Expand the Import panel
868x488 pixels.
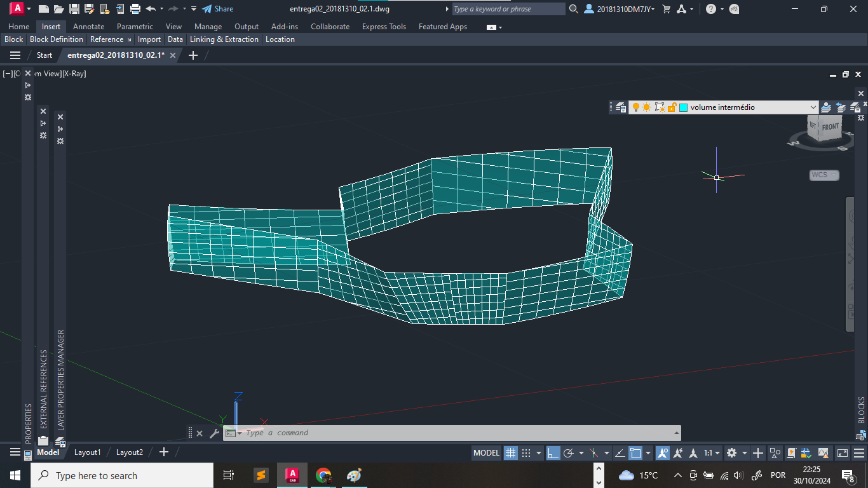149,39
